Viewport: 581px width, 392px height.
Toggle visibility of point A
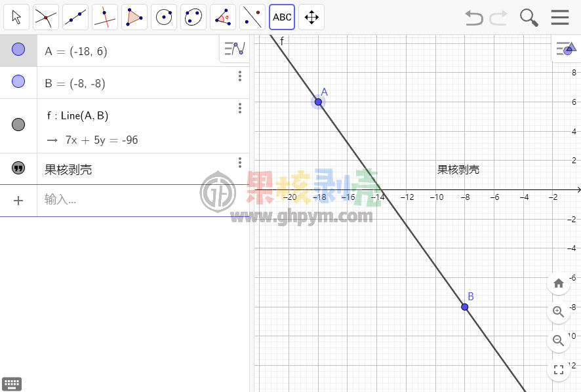pos(18,50)
